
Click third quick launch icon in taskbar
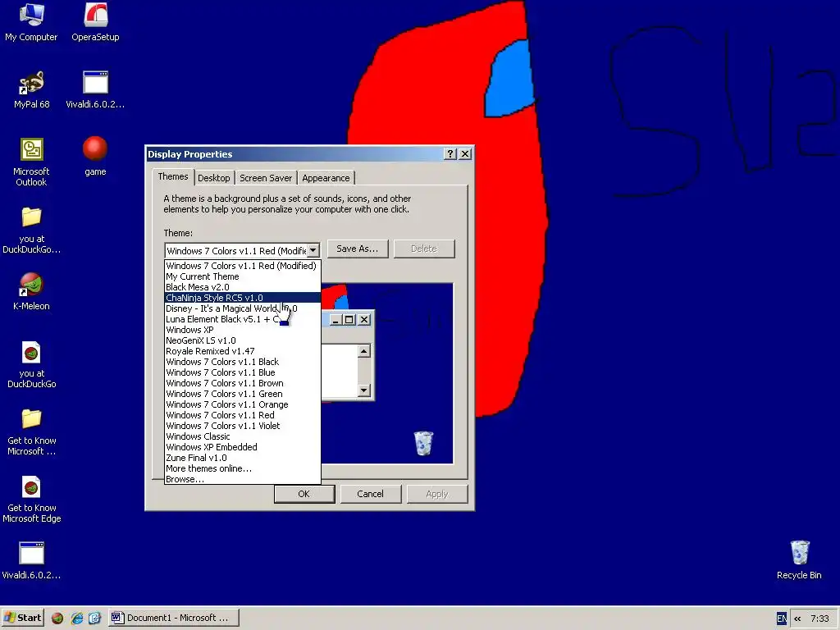[95, 618]
